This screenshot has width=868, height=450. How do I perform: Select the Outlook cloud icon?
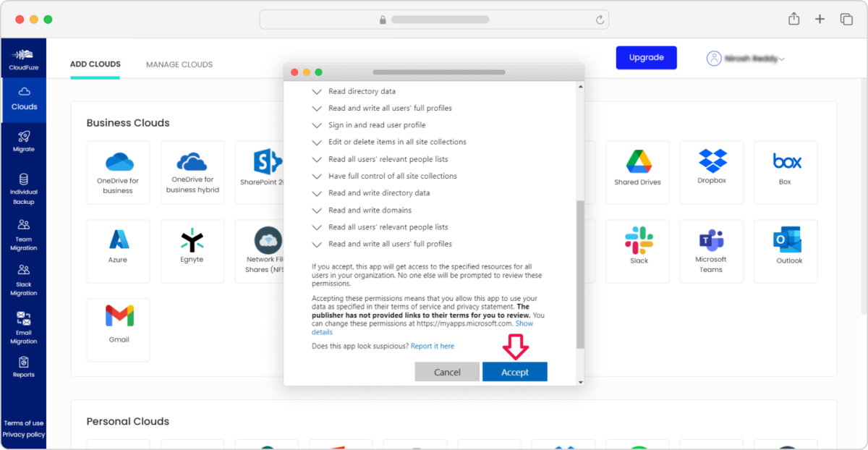786,251
